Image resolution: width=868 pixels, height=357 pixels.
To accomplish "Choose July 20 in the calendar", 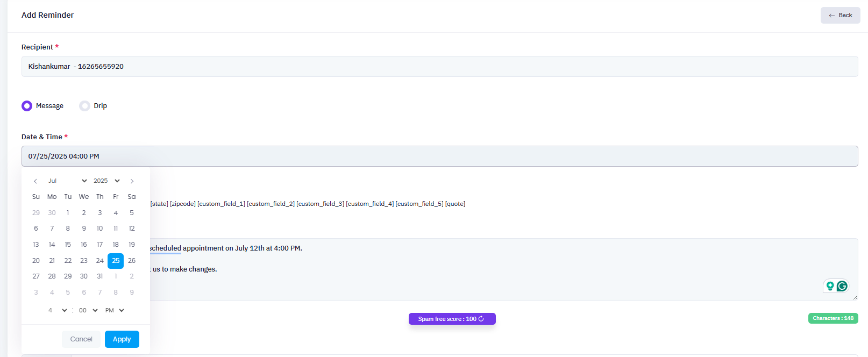I will tap(36, 261).
